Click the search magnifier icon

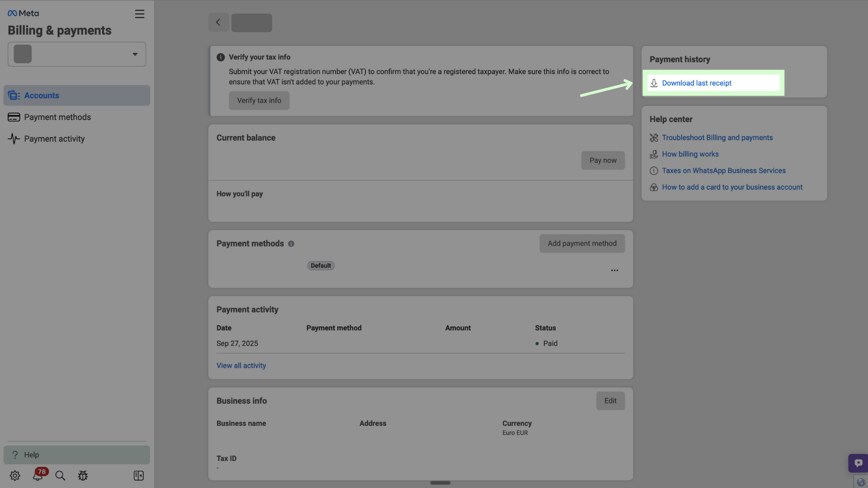[x=60, y=476]
